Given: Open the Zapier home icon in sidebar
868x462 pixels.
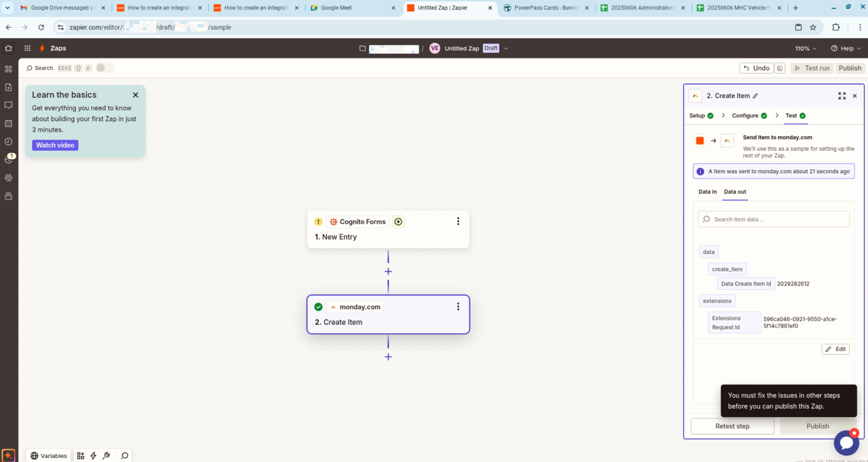Looking at the screenshot, I should 8,48.
